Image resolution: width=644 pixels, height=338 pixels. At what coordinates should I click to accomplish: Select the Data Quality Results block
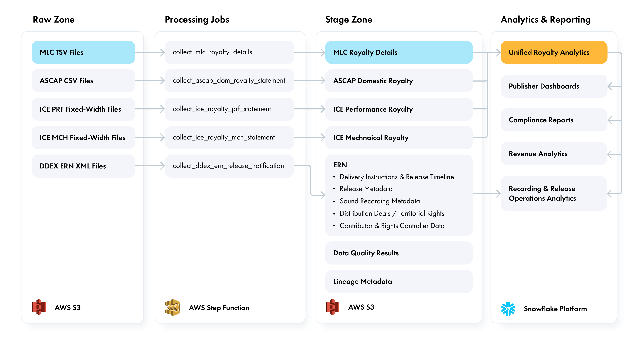[x=399, y=253]
